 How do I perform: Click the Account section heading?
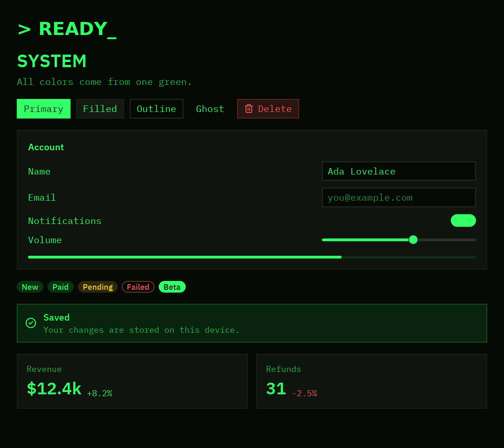point(46,147)
